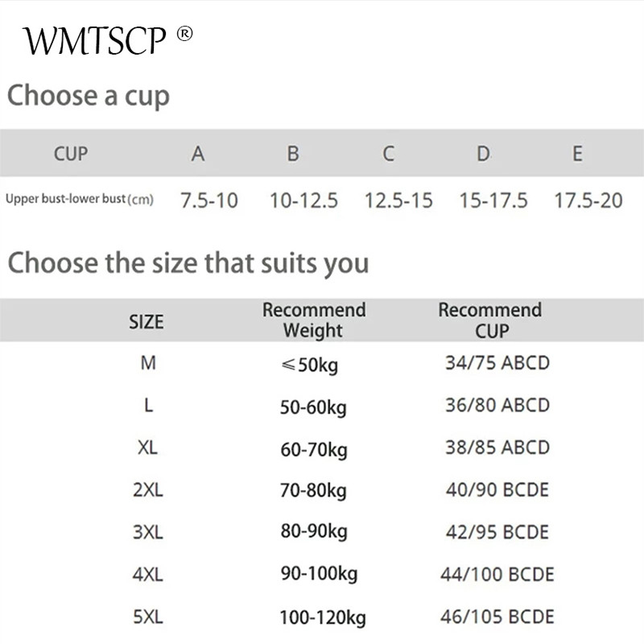
Task: Click the Recommend CUP column header
Action: (490, 320)
